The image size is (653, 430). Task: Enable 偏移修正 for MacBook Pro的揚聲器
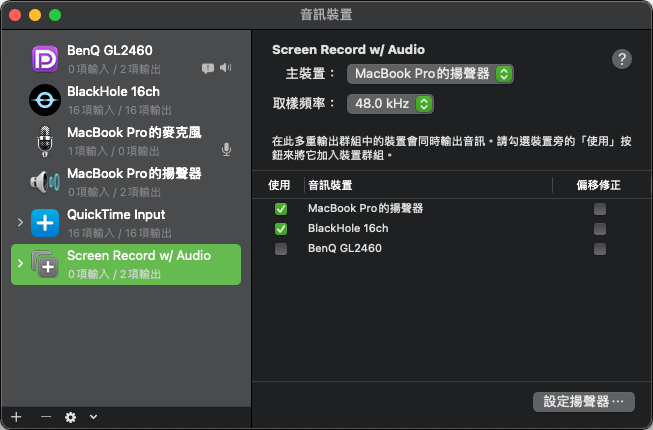(600, 209)
